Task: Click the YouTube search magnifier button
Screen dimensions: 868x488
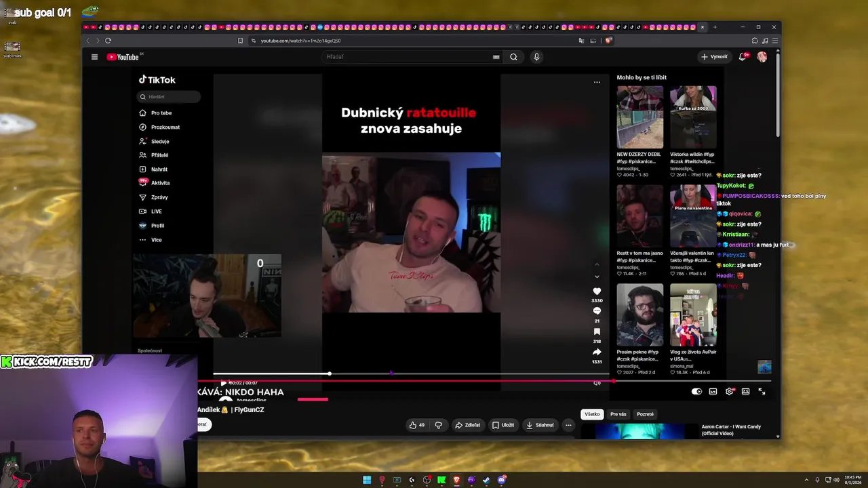Action: click(x=513, y=57)
